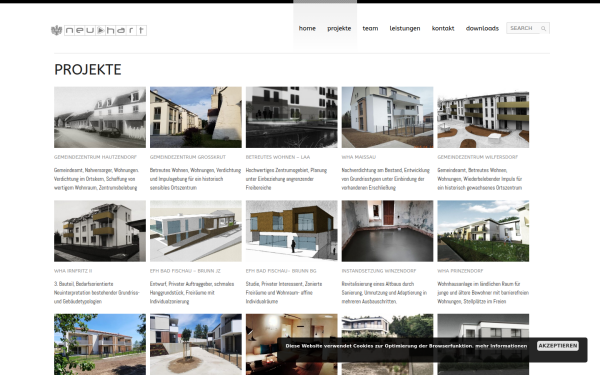The width and height of the screenshot is (600, 375).
Task: Click description text starting 'Entwurf, Privater Auftraggeber'
Action: pos(192,293)
